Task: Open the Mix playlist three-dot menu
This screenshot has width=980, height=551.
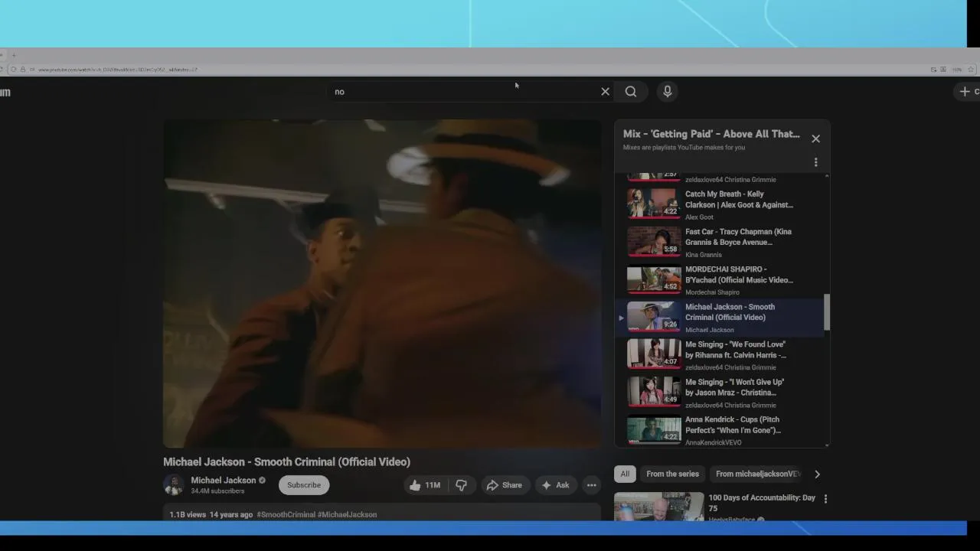Action: click(815, 162)
